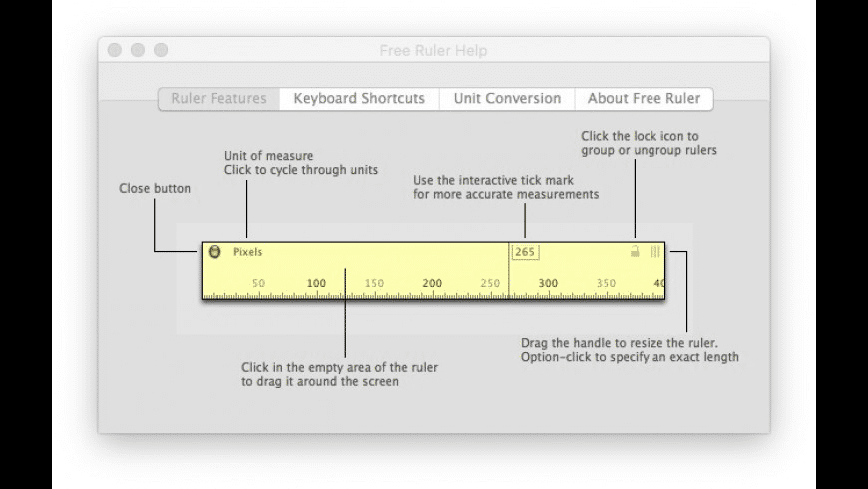The height and width of the screenshot is (489, 868).
Task: Click the 200 mark on the ruler scale
Action: pyautogui.click(x=432, y=284)
